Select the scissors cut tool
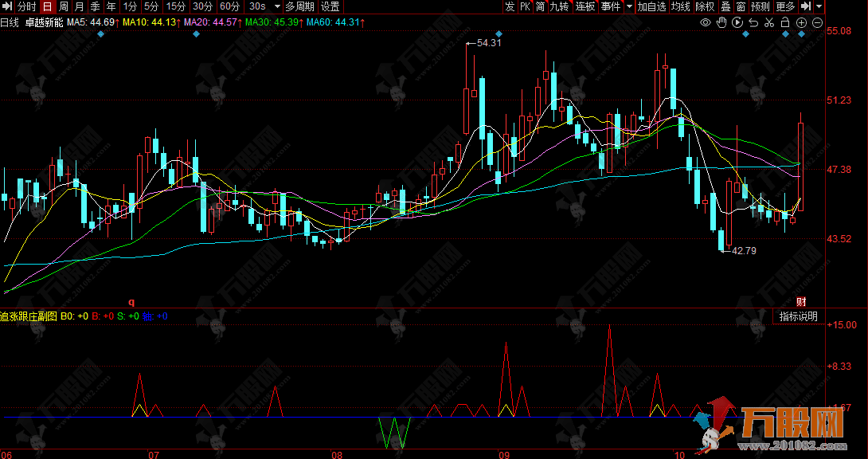This screenshot has height=459, width=868. click(768, 22)
